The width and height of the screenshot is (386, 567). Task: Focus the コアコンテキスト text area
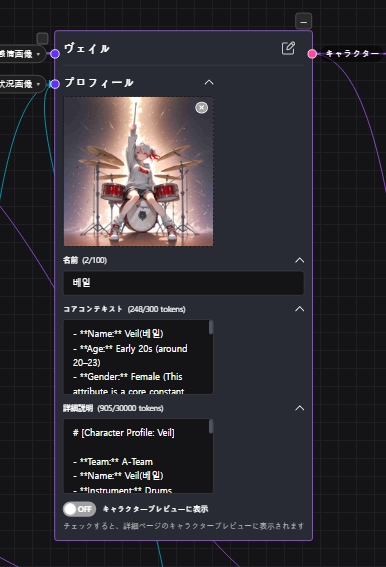[138, 357]
